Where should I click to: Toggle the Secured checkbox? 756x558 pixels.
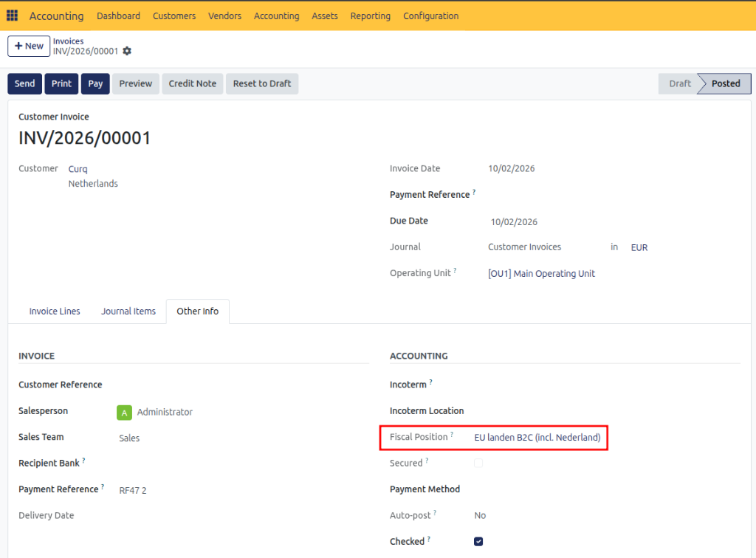478,463
